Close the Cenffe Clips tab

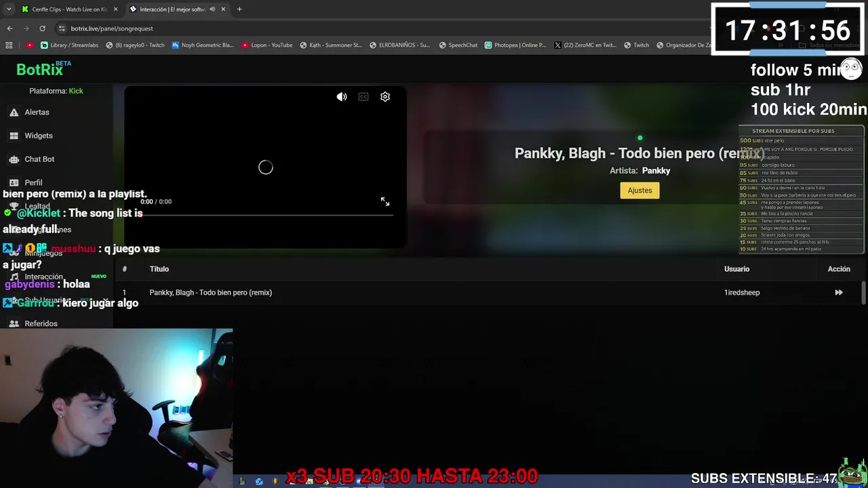tap(116, 9)
